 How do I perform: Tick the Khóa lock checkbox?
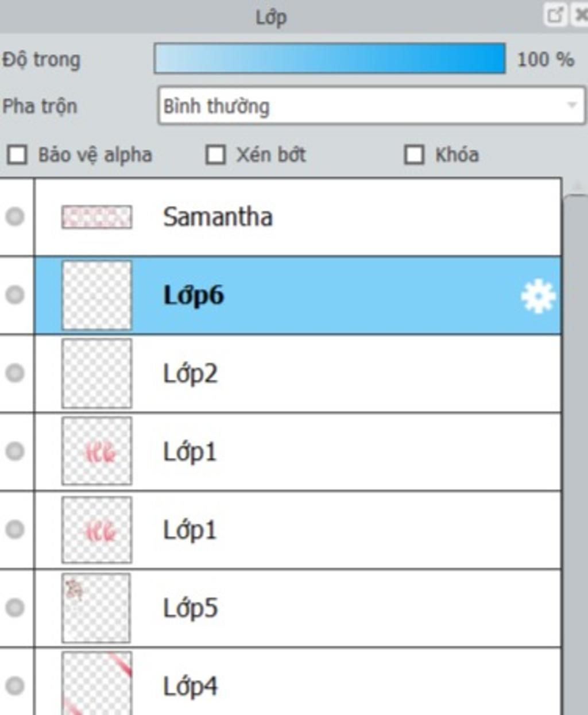(414, 154)
